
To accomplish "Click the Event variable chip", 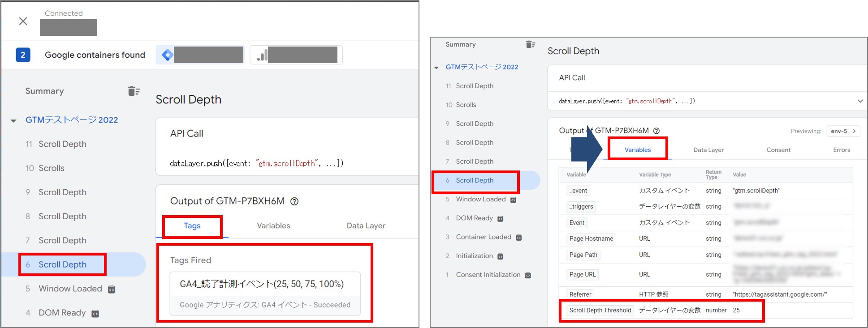I will [x=577, y=222].
